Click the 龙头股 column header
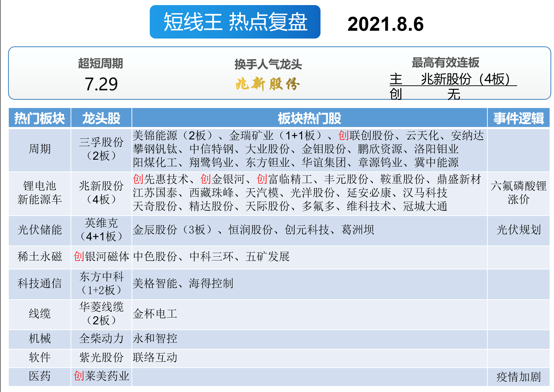 click(101, 118)
